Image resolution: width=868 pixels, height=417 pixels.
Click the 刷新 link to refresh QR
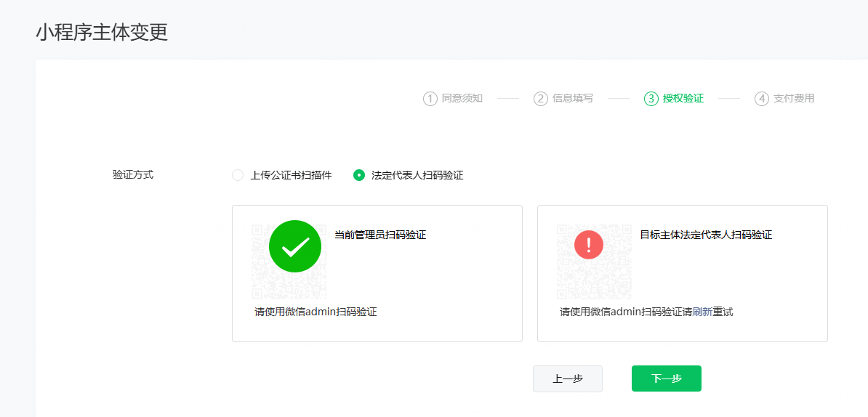[702, 312]
